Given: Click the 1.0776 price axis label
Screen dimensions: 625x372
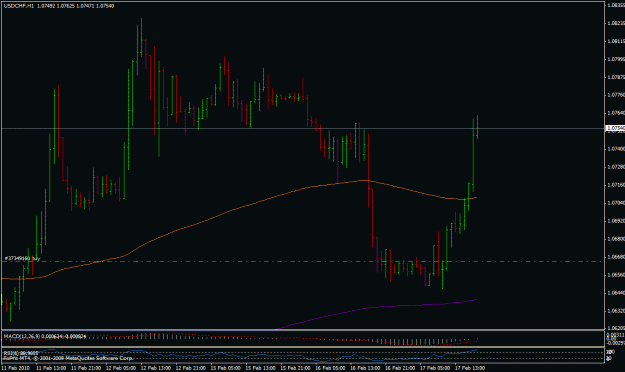Looking at the screenshot, I should (x=616, y=95).
